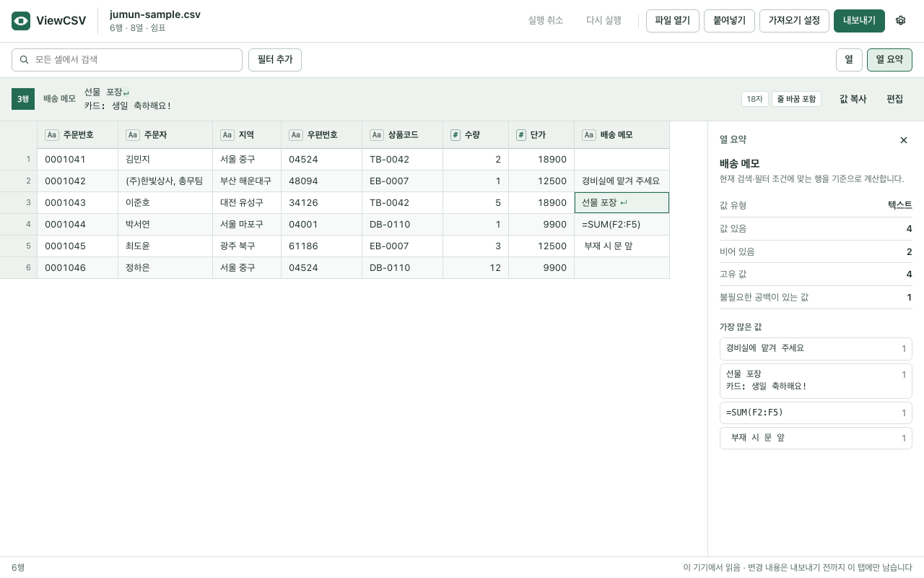The width and height of the screenshot is (924, 578).
Task: Click cell 서울 마포구
Action: [247, 225]
